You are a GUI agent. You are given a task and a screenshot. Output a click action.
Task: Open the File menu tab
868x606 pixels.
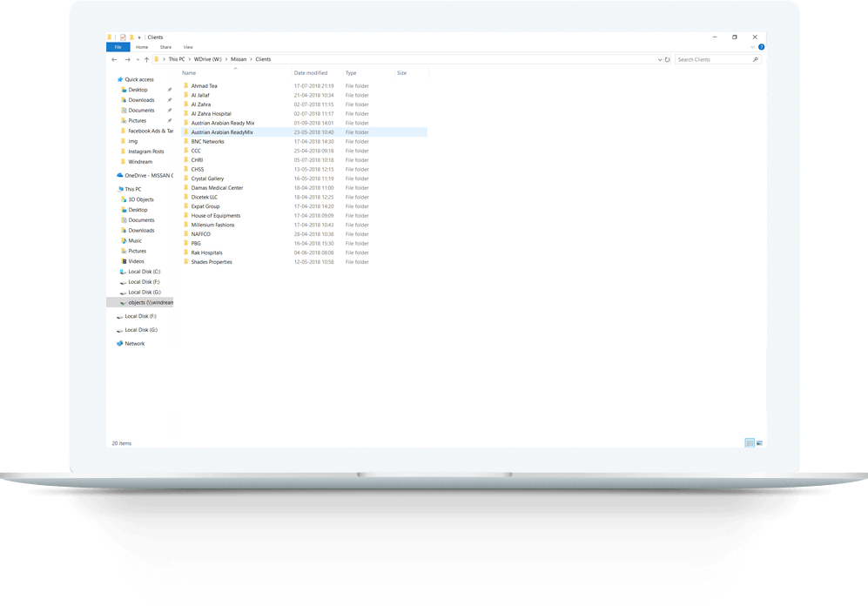click(118, 47)
